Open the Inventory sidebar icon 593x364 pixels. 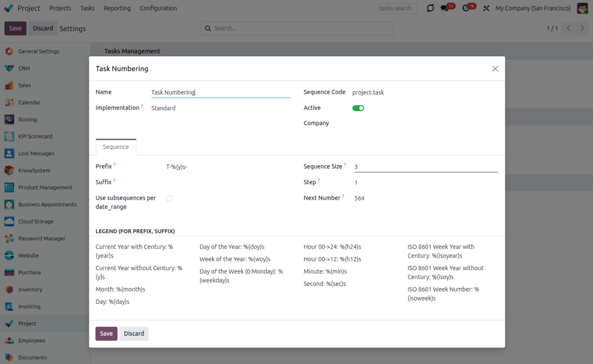pos(9,290)
